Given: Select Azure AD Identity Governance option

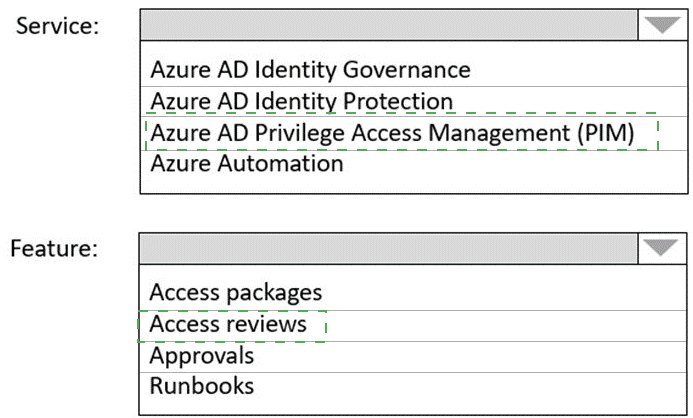Looking at the screenshot, I should (310, 70).
